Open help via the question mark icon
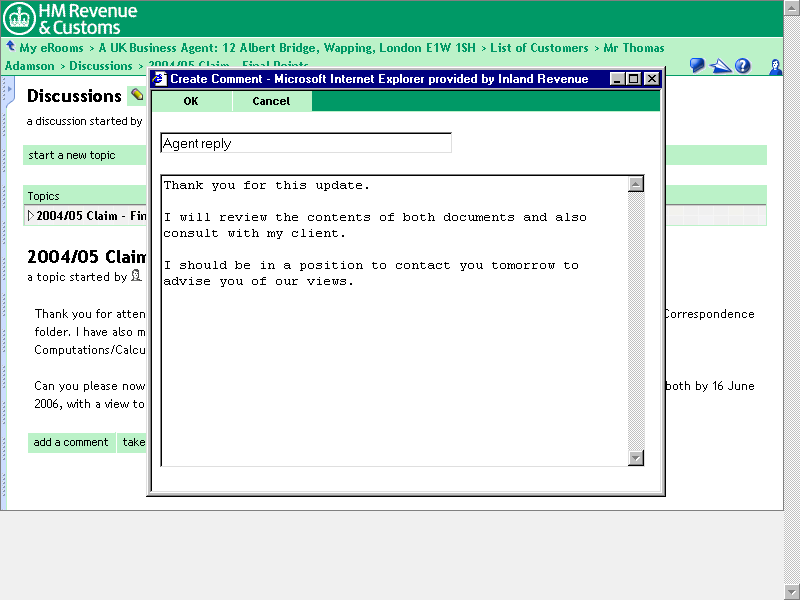 tap(742, 66)
